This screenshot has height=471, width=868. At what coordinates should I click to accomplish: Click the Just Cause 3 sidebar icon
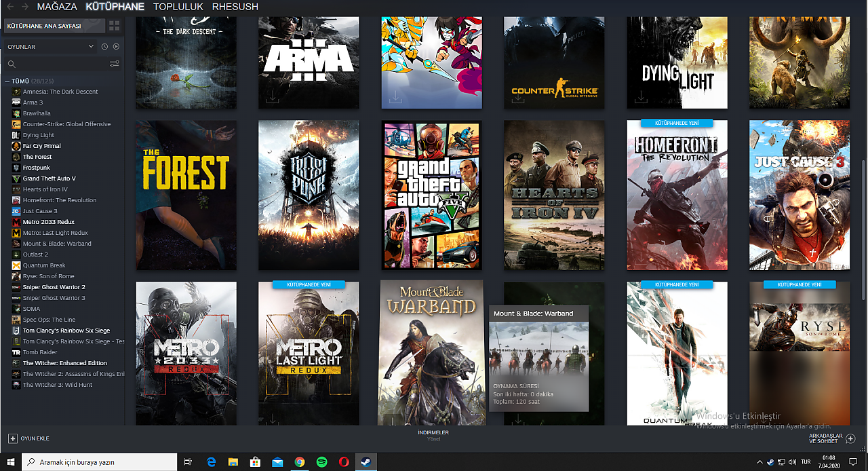(x=16, y=211)
